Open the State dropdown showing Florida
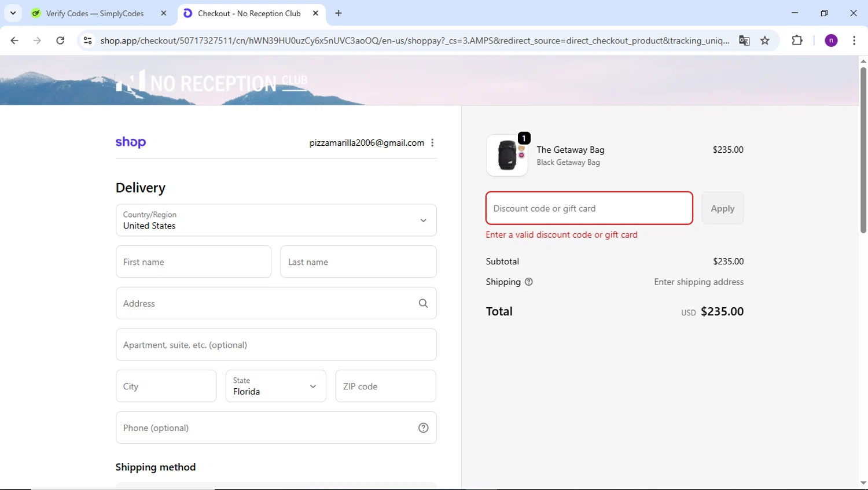 tap(276, 386)
